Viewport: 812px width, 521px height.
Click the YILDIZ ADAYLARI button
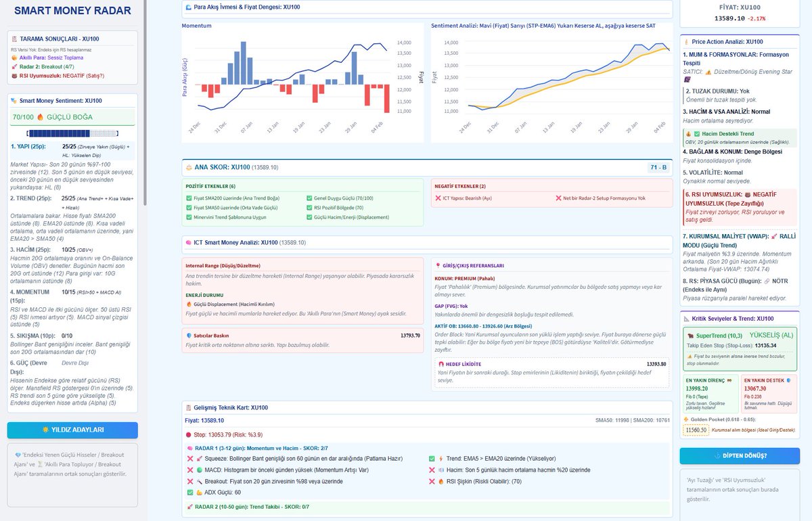tap(72, 430)
